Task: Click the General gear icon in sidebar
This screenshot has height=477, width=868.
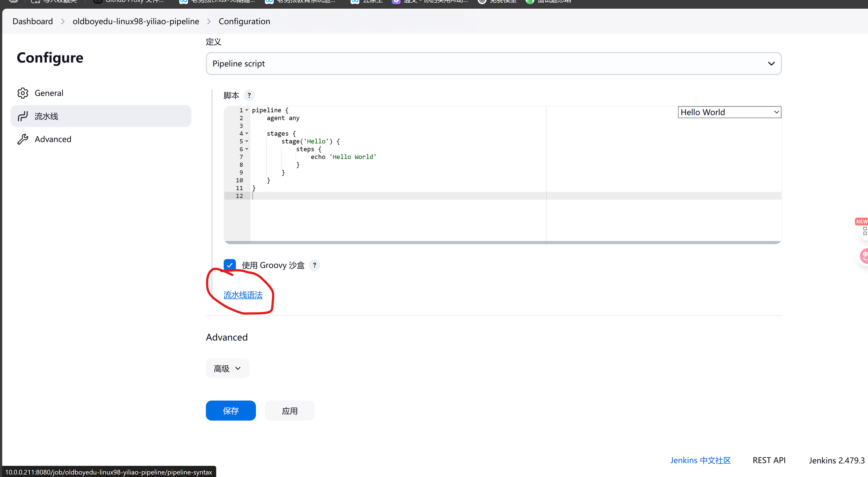Action: [23, 93]
